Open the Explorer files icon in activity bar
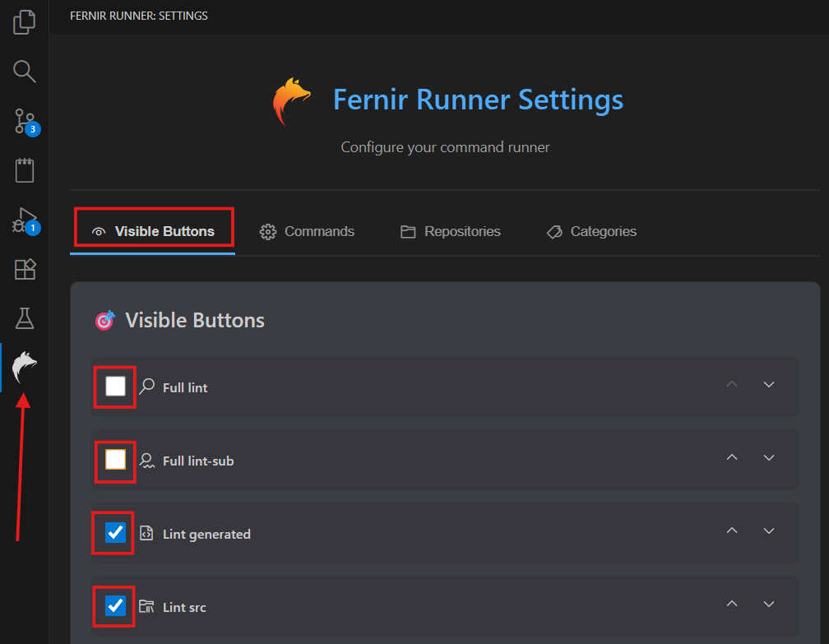The width and height of the screenshot is (829, 644). click(25, 22)
